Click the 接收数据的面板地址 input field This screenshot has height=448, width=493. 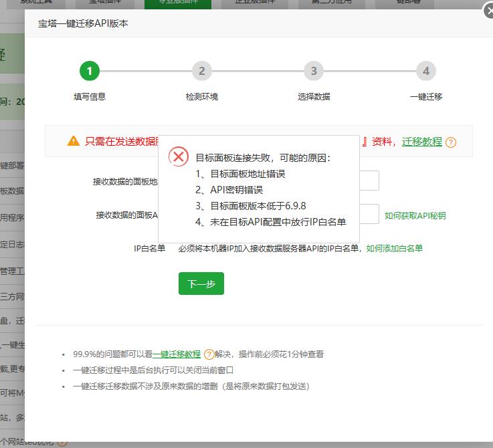click(x=369, y=181)
